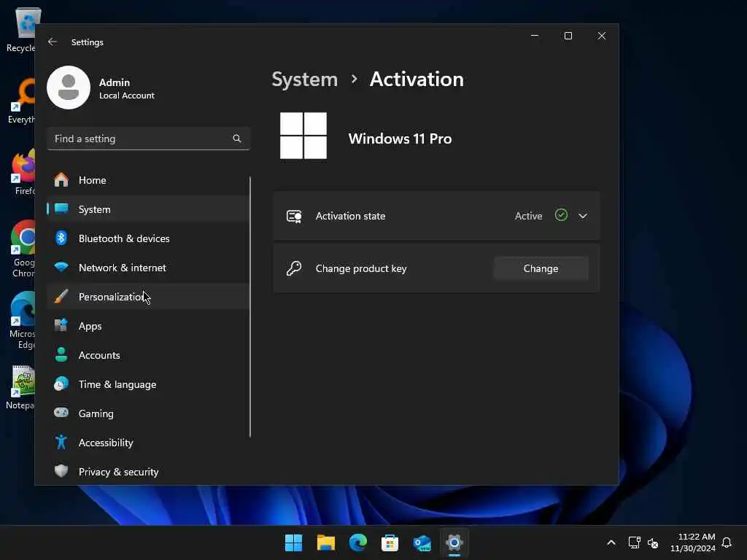Image resolution: width=747 pixels, height=560 pixels.
Task: Select the Everything desktop shortcut
Action: click(21, 101)
